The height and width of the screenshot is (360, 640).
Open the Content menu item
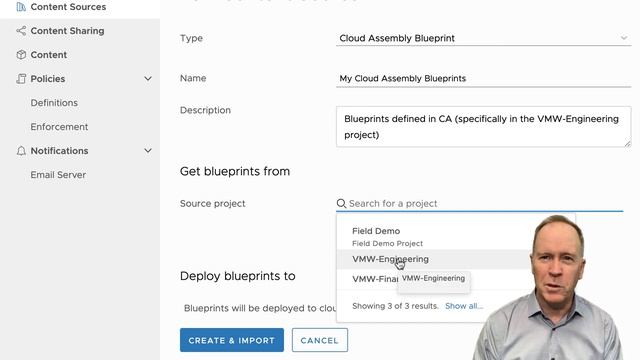(x=49, y=55)
